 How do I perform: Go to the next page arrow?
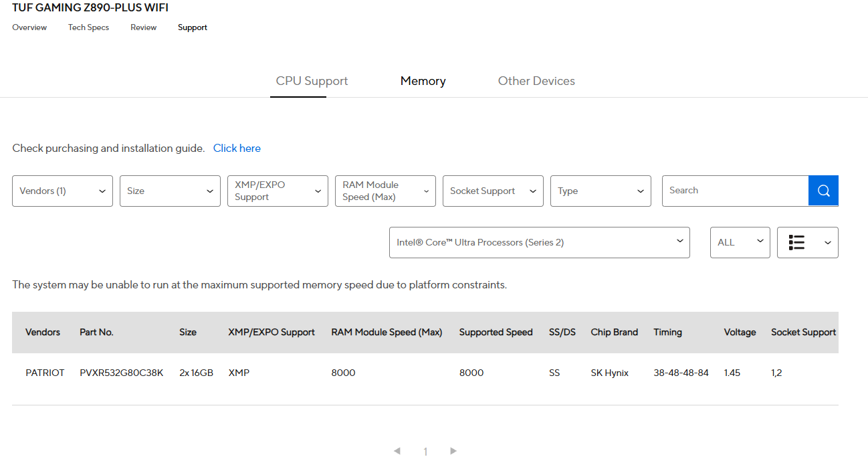[453, 451]
